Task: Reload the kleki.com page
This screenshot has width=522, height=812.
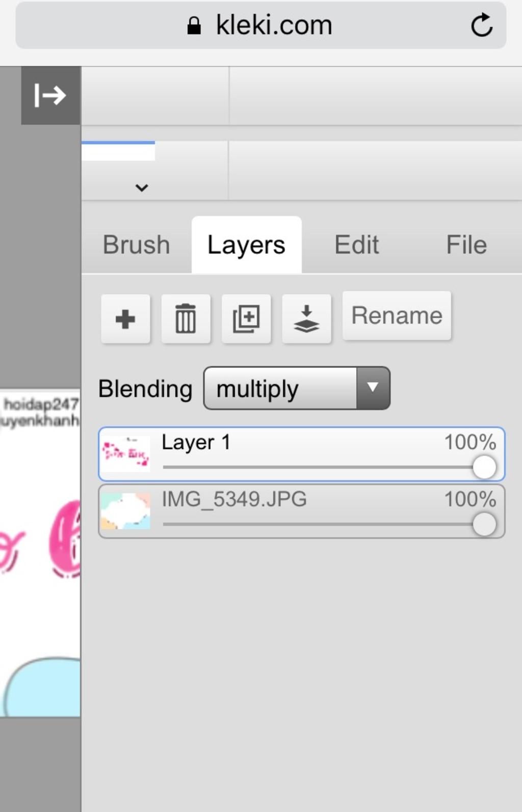Action: (x=481, y=25)
